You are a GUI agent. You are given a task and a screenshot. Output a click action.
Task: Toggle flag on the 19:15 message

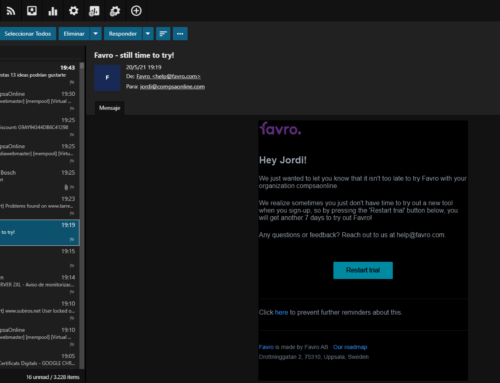72,266
